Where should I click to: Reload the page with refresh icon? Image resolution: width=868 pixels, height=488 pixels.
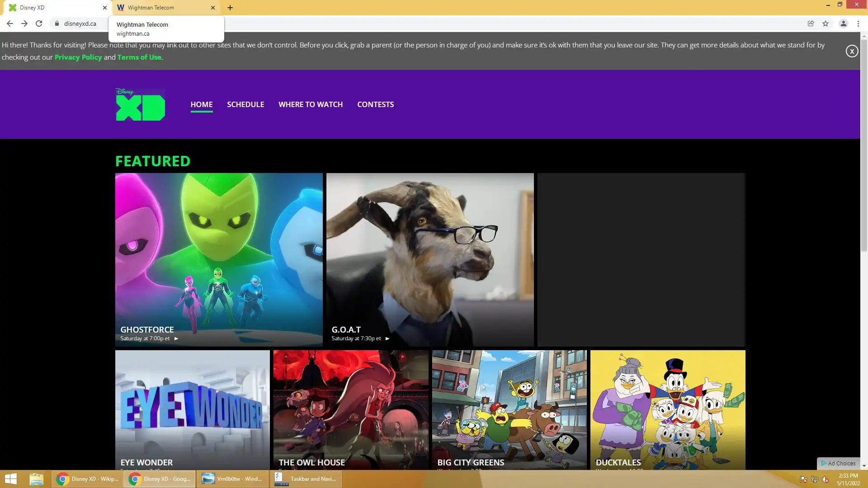point(39,23)
